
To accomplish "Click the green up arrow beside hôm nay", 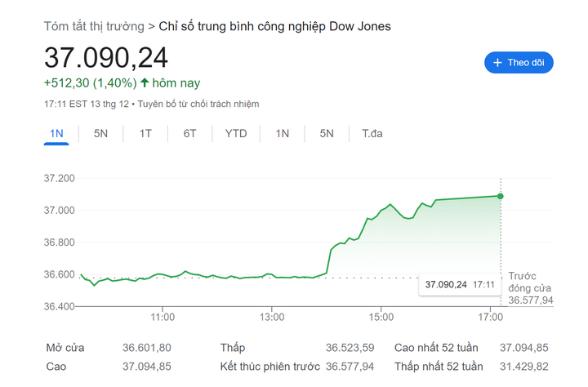I will click(x=145, y=82).
